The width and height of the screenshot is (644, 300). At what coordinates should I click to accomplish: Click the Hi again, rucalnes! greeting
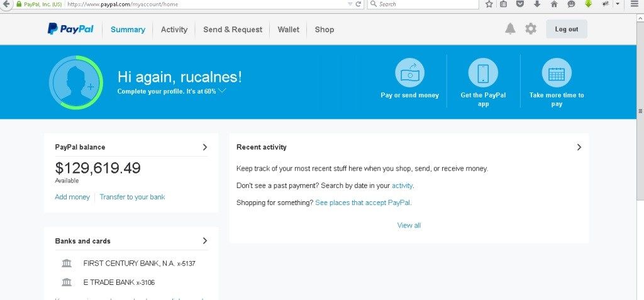(179, 77)
